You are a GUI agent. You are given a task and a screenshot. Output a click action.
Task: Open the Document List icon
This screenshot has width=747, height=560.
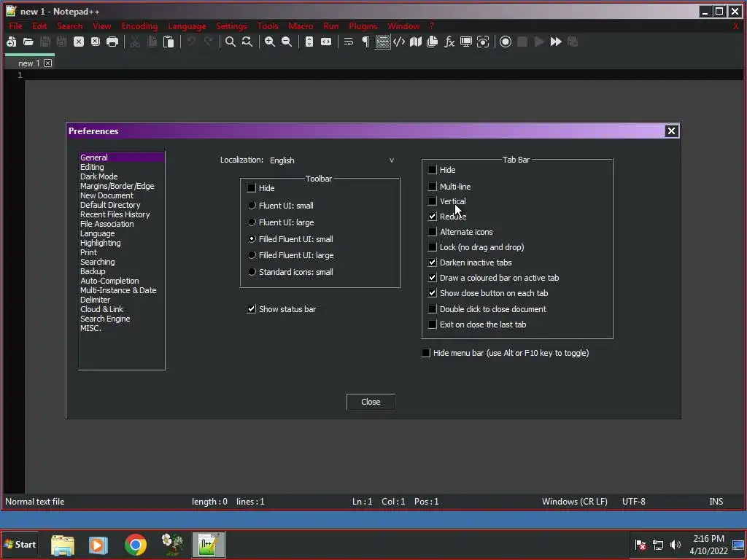tap(433, 42)
